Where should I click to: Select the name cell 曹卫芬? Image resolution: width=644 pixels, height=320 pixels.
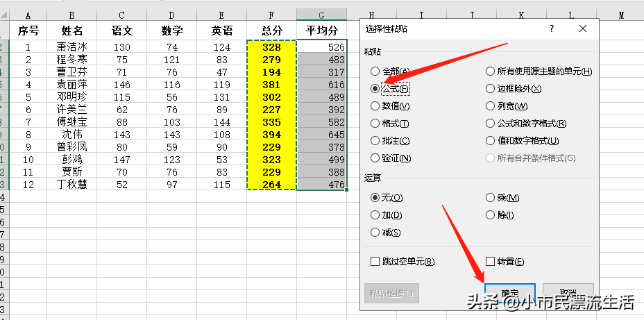[x=72, y=72]
